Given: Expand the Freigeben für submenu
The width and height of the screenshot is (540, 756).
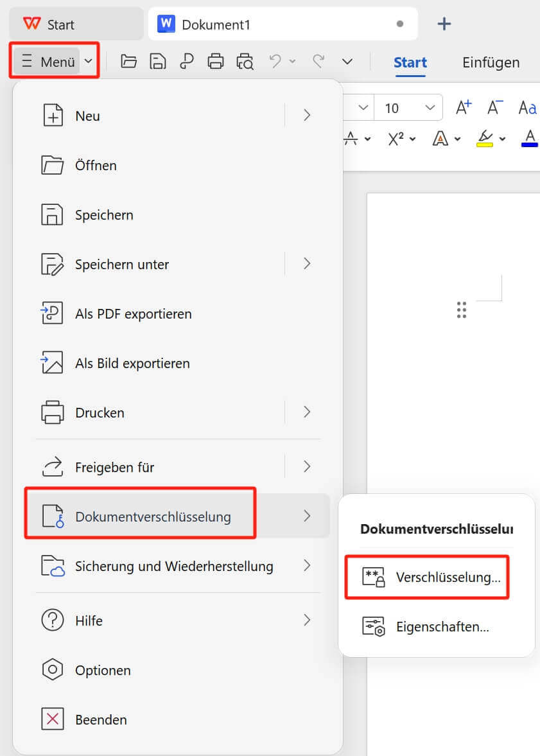Looking at the screenshot, I should point(307,466).
